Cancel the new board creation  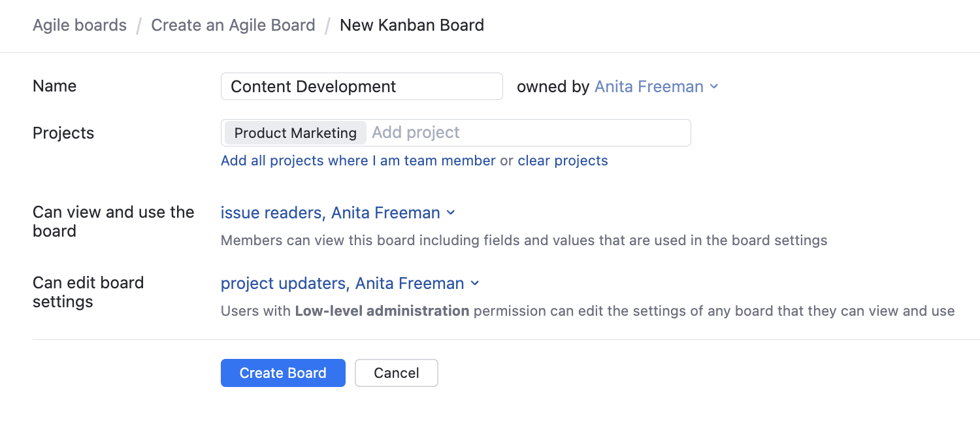(x=396, y=373)
